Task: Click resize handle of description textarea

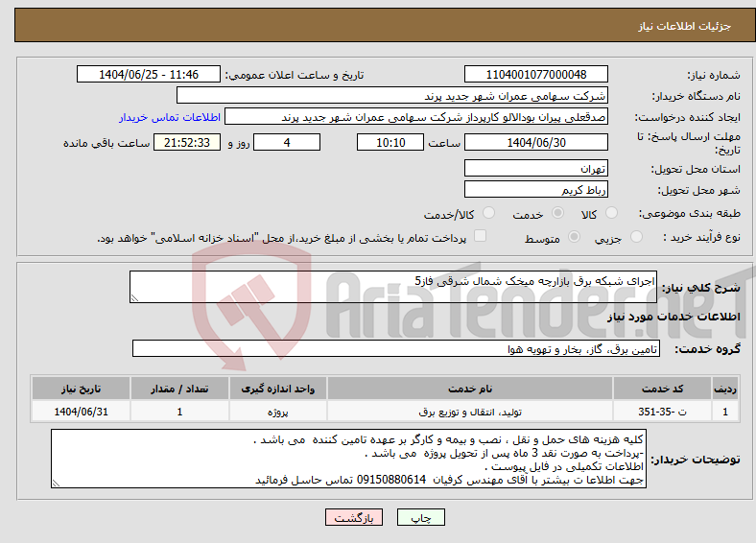Action: [x=134, y=298]
